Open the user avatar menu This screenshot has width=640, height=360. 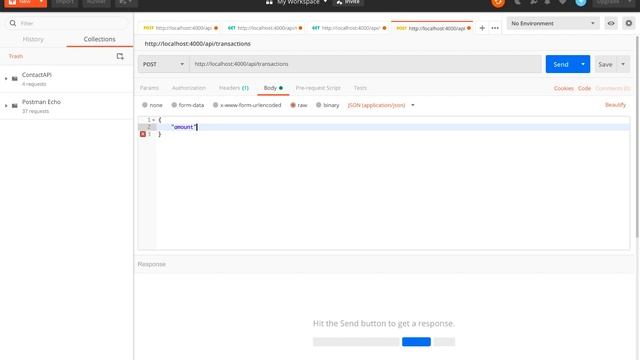tap(580, 2)
